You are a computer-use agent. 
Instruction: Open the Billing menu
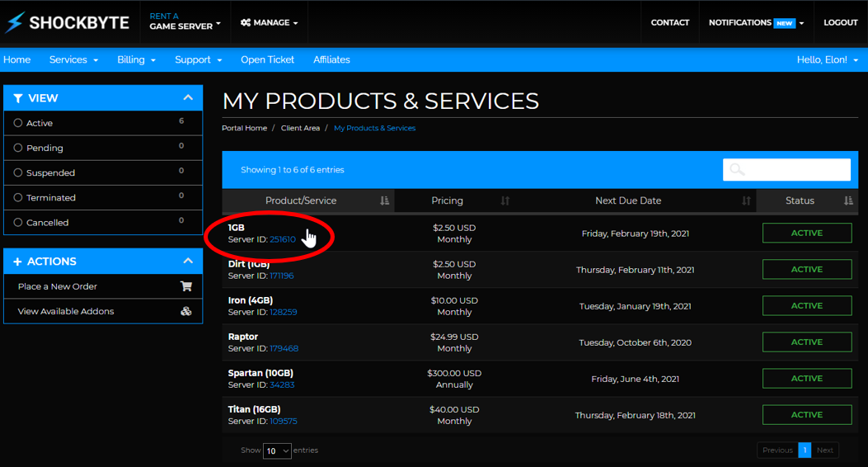pyautogui.click(x=136, y=59)
